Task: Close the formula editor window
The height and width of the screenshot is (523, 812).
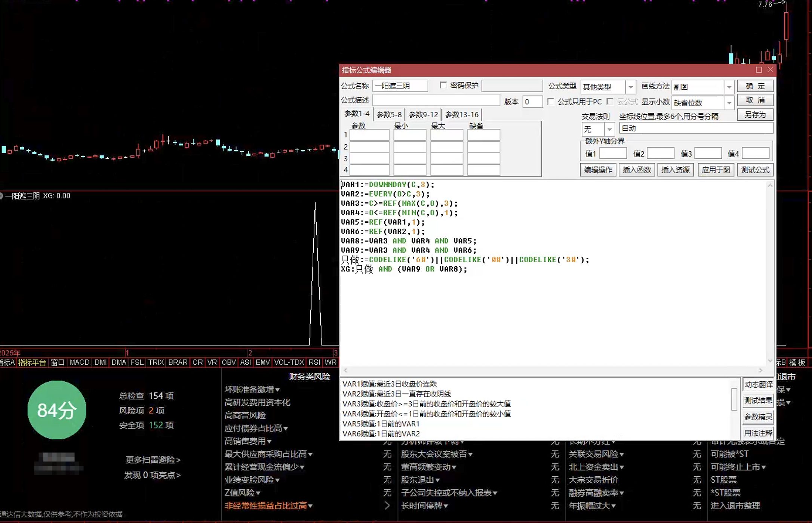Action: point(770,70)
